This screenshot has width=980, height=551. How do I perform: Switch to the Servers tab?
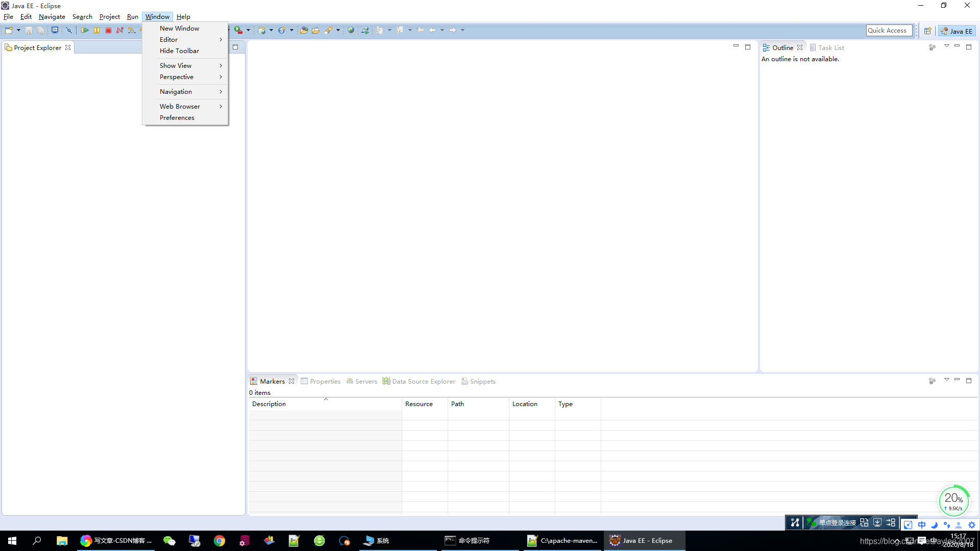pos(361,381)
